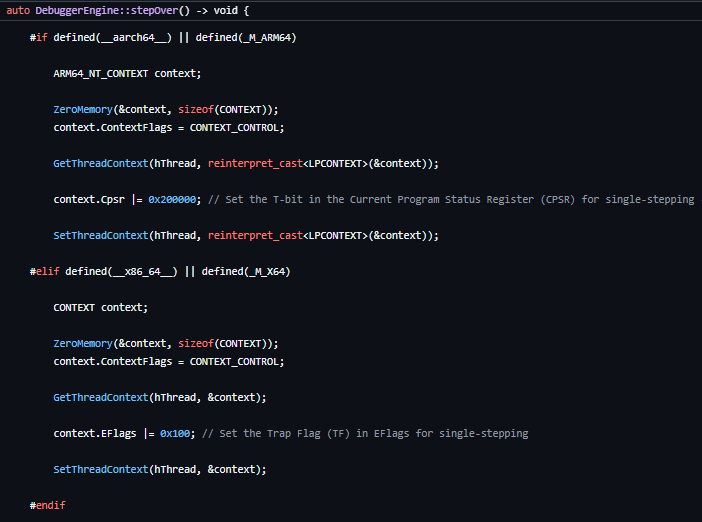This screenshot has height=522, width=702.
Task: Click the _M_X64 macro name
Action: click(x=268, y=271)
